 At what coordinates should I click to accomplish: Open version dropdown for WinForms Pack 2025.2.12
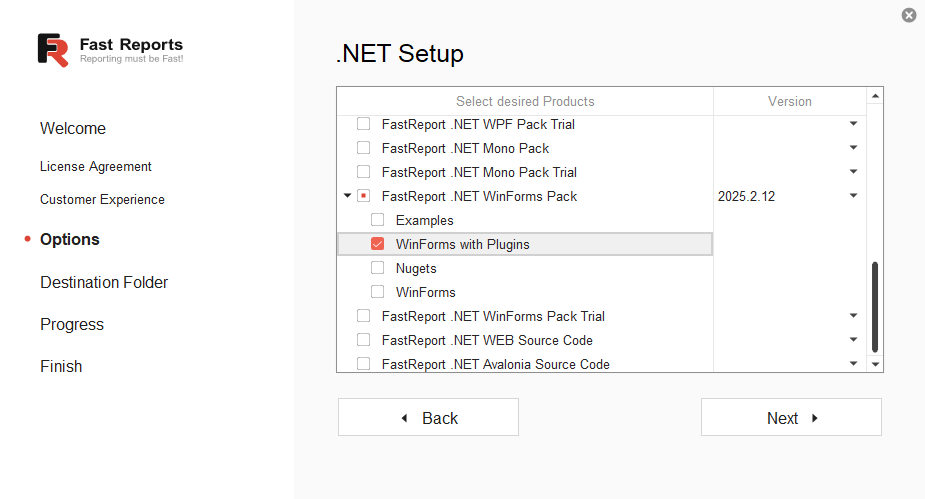pyautogui.click(x=853, y=196)
